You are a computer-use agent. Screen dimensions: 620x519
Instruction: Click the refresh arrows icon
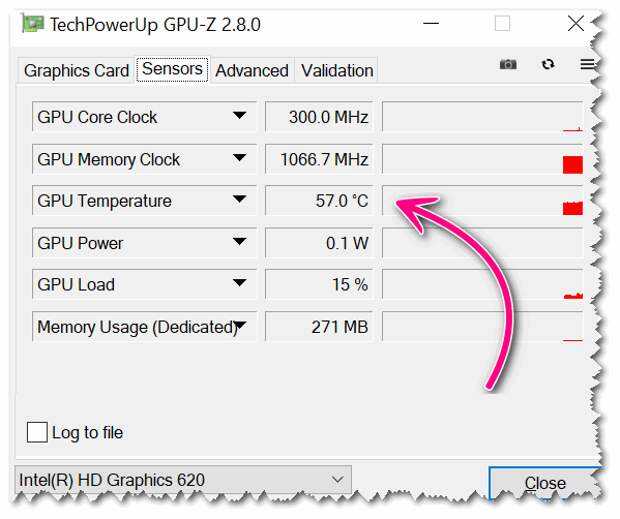pyautogui.click(x=548, y=64)
